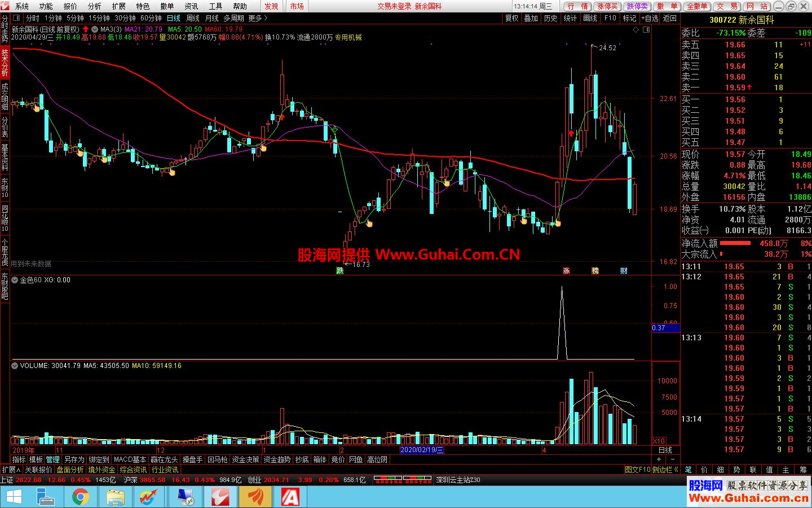Click the minus zoom button by 日线
The image size is (812, 508).
pos(672,459)
